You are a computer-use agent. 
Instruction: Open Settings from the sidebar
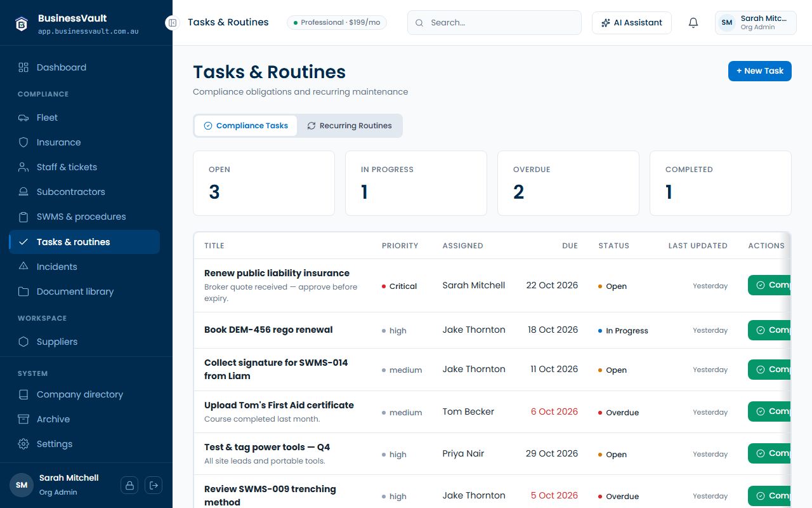pos(84,444)
